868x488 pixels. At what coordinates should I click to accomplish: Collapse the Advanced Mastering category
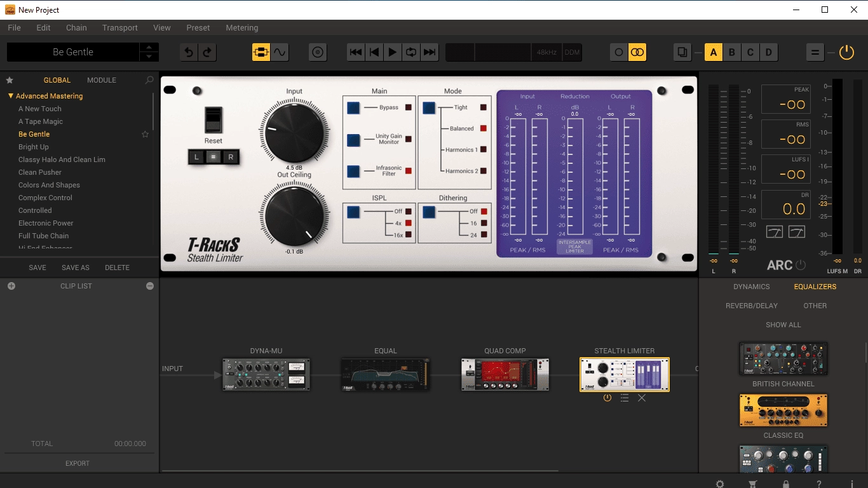[11, 96]
